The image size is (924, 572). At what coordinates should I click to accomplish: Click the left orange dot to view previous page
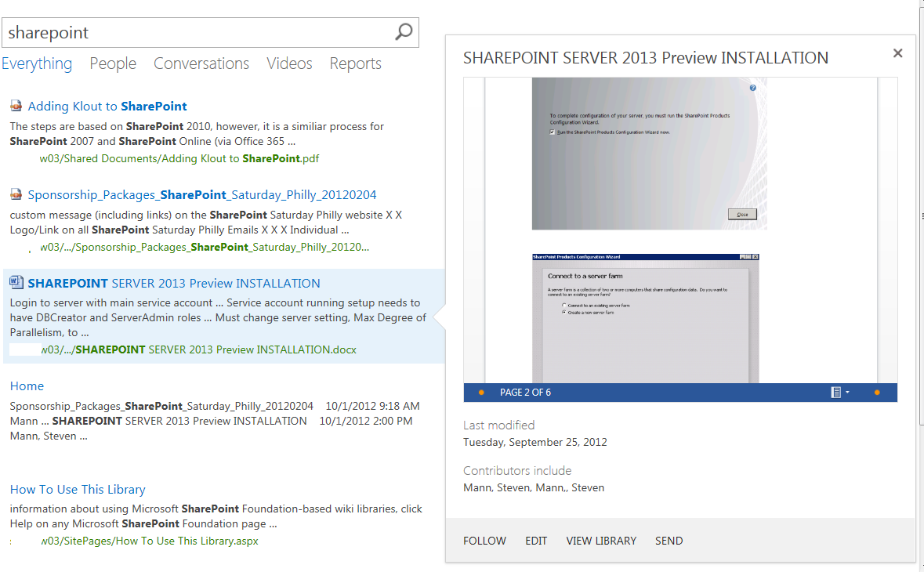pos(480,393)
